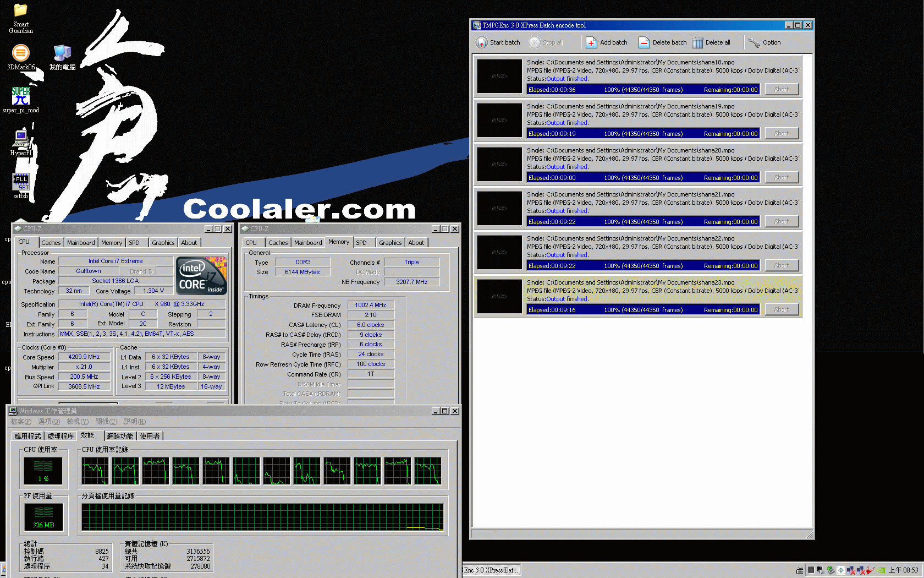
Task: Click the taskbar clock showing 上午 08:53
Action: [904, 570]
